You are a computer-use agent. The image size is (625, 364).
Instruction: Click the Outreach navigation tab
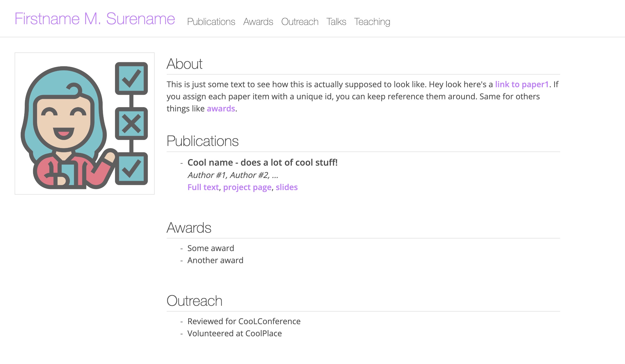[x=299, y=21]
